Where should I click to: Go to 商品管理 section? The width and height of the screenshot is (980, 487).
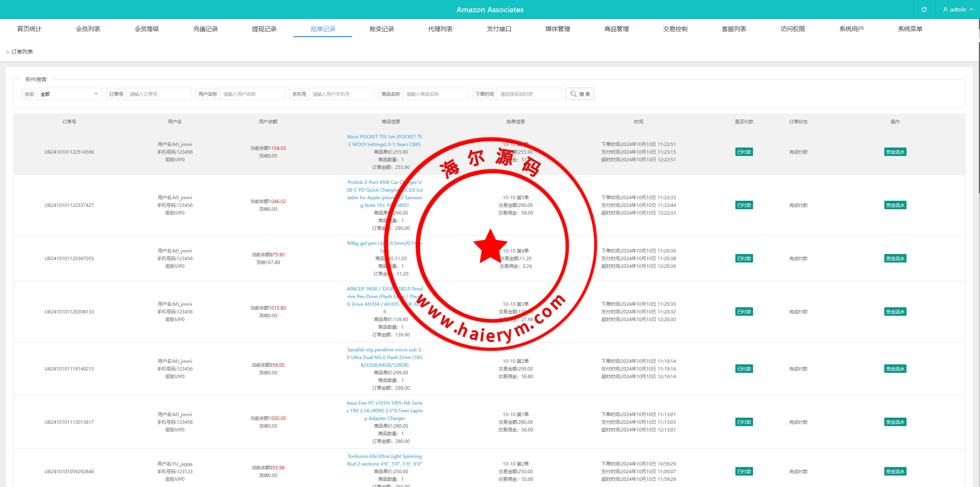tap(616, 29)
